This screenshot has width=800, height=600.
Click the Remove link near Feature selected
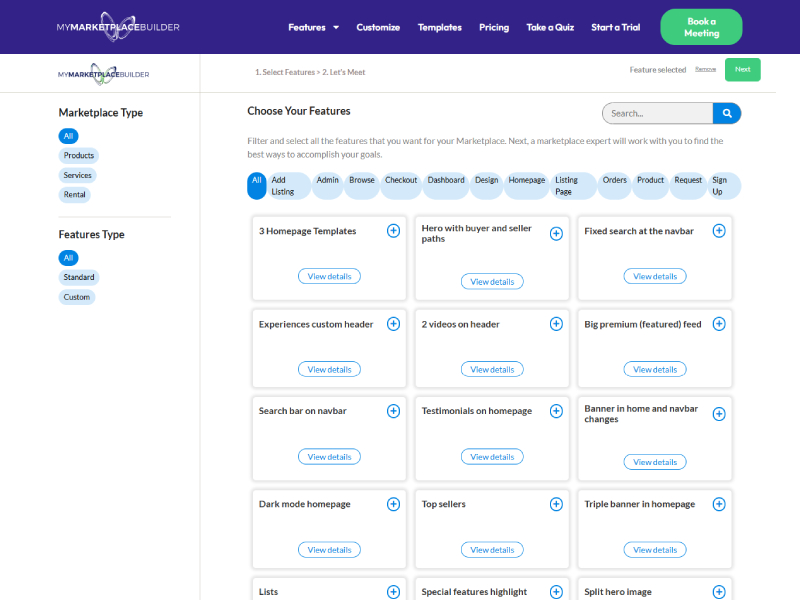705,70
